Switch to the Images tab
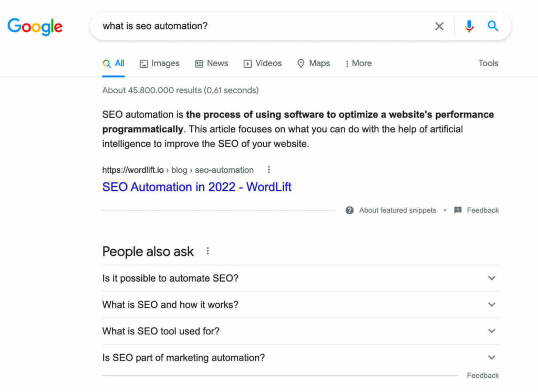Screen dimensions: 538x392 160,64
